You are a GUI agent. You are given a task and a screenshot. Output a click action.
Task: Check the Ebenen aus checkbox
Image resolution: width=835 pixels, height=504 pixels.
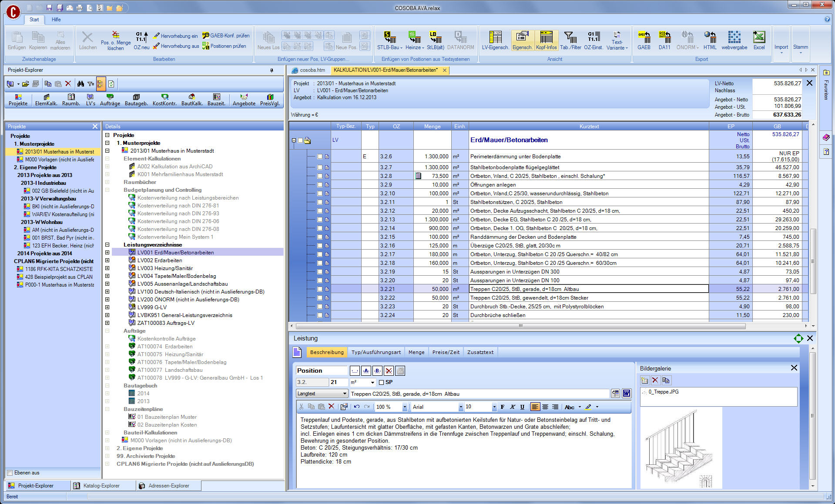pos(10,473)
